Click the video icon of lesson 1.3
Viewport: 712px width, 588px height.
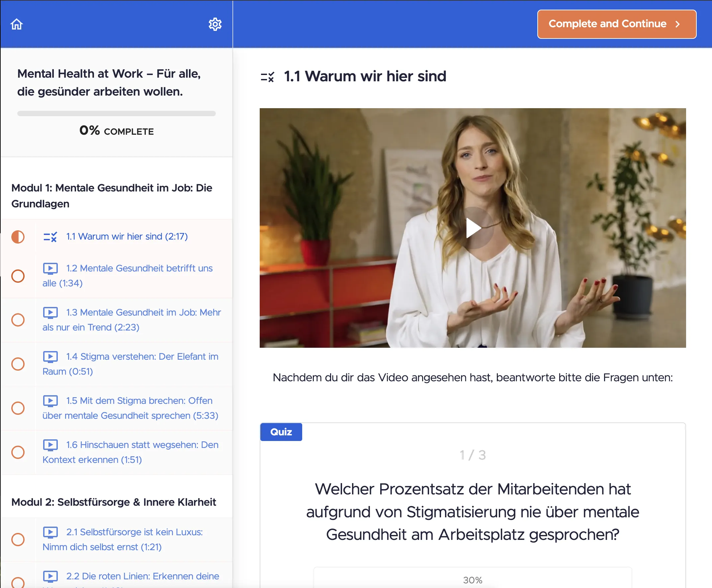pos(50,313)
